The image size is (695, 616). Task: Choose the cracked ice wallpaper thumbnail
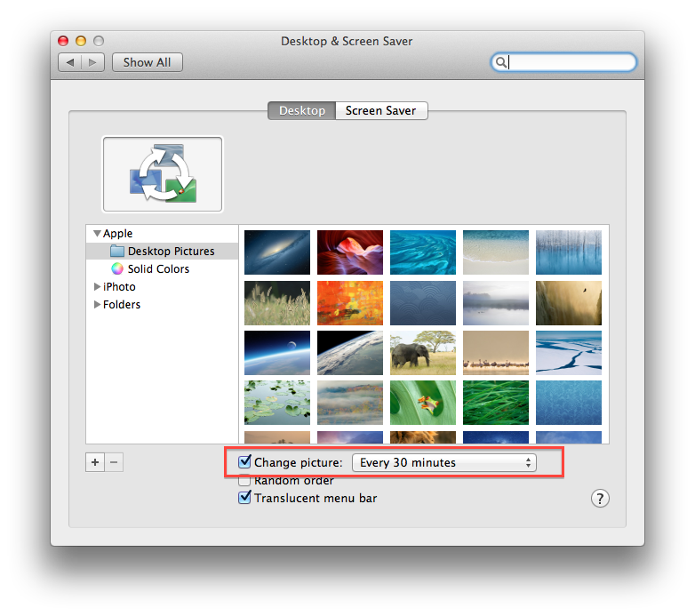pos(569,353)
